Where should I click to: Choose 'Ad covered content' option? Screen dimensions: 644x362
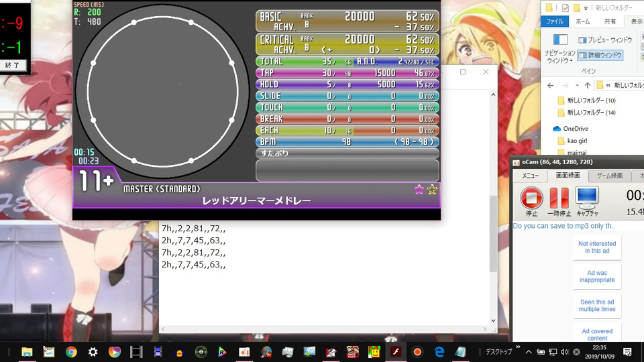[597, 334]
